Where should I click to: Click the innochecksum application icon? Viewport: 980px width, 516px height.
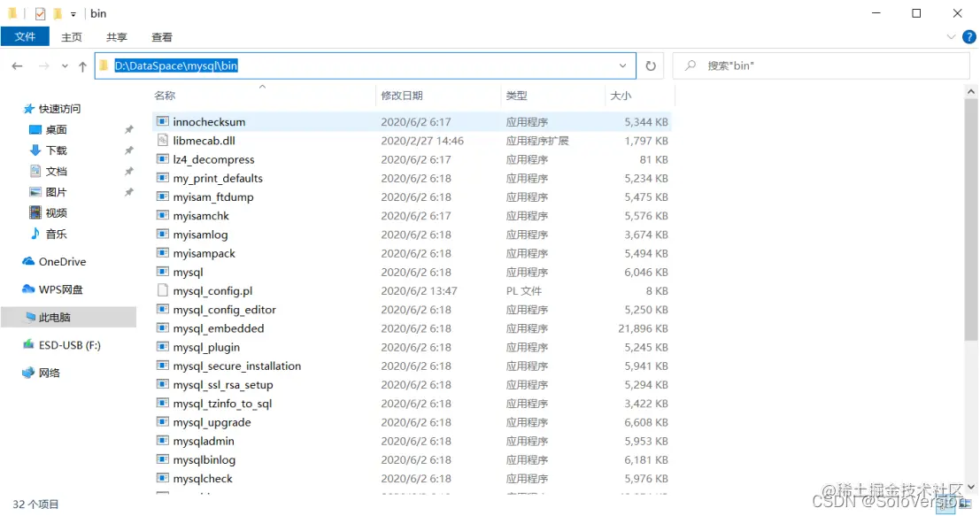click(x=163, y=121)
